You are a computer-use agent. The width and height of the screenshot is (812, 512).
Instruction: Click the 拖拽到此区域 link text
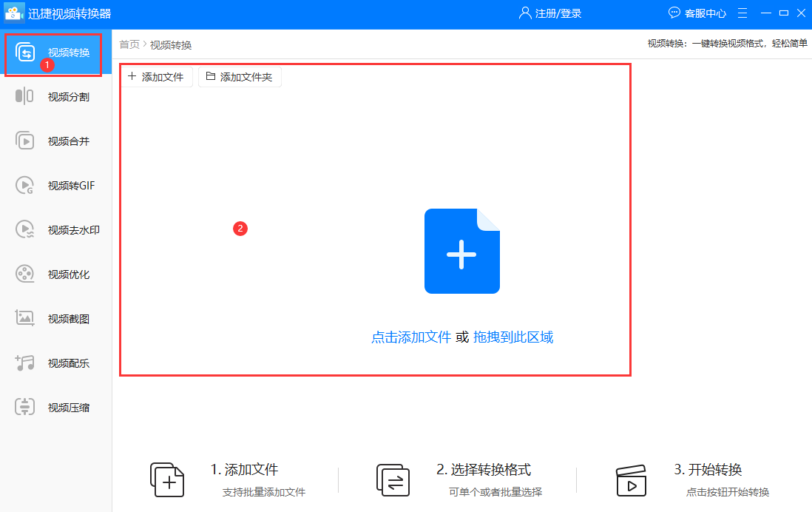[513, 337]
